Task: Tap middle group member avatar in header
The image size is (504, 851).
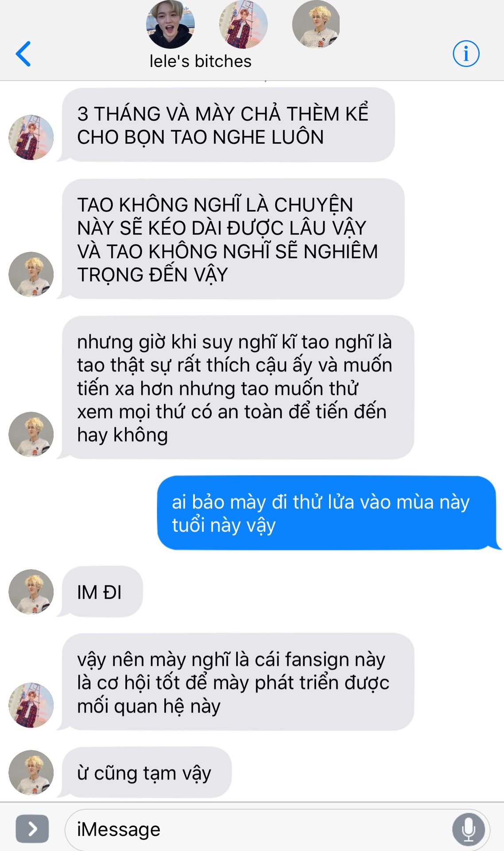Action: pyautogui.click(x=243, y=24)
